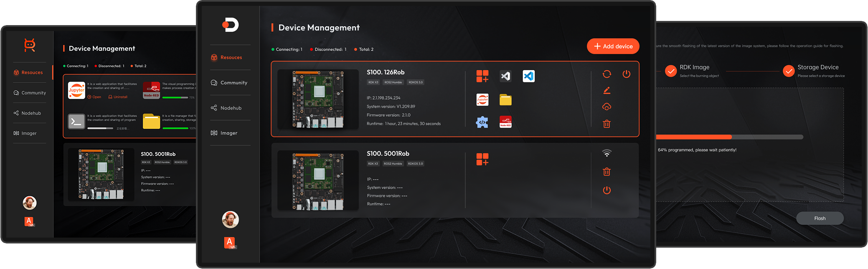Refresh the S100.126Rob device
This screenshot has height=269, width=868.
(607, 74)
